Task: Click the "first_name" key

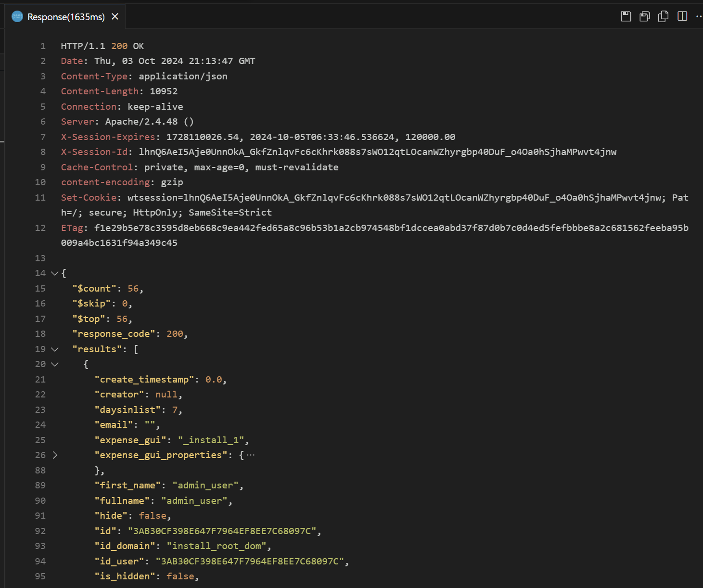Action: point(128,486)
